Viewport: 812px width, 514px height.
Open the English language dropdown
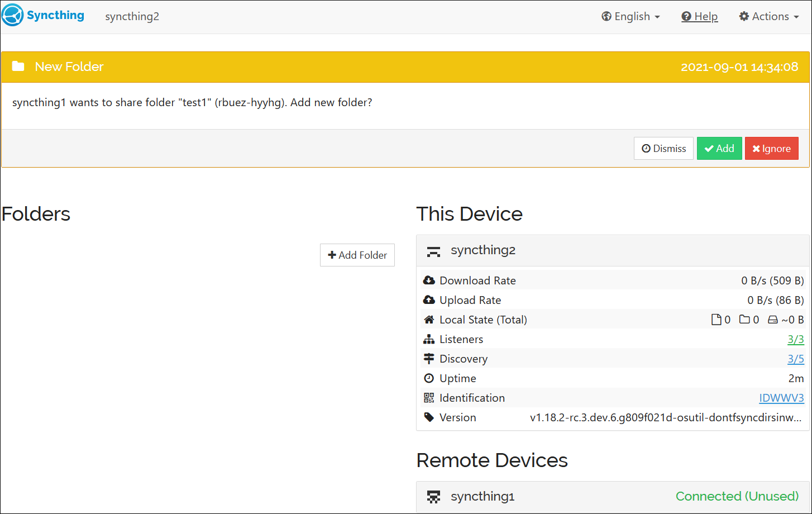point(631,16)
